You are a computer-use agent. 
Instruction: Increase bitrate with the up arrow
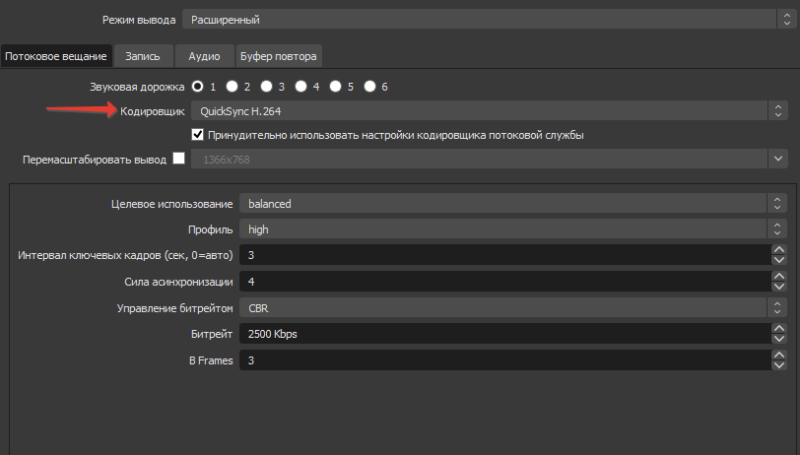pos(779,328)
